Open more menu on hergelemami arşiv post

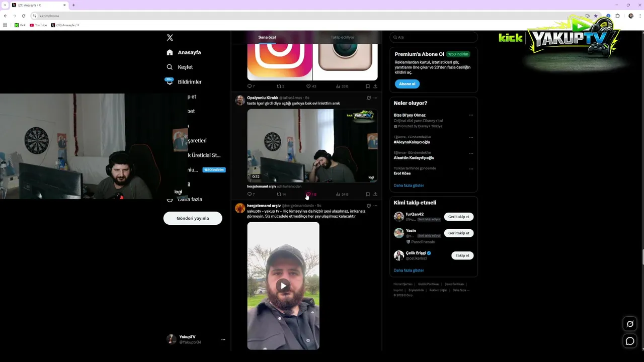tap(375, 206)
